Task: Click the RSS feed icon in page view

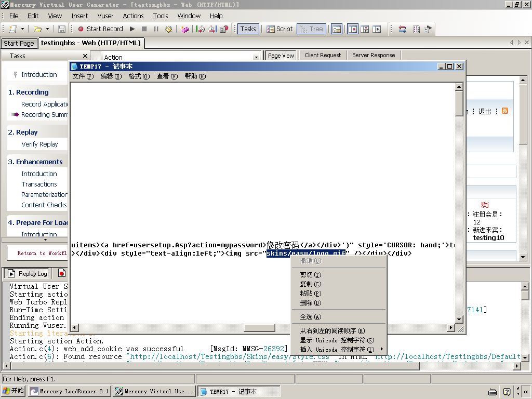Action: pos(505,111)
